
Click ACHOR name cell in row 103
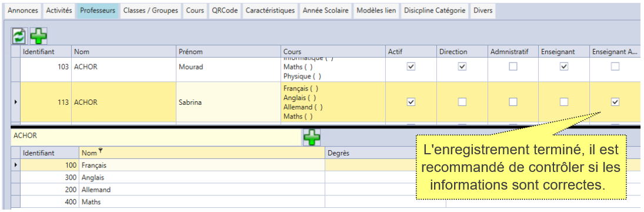[x=124, y=67]
